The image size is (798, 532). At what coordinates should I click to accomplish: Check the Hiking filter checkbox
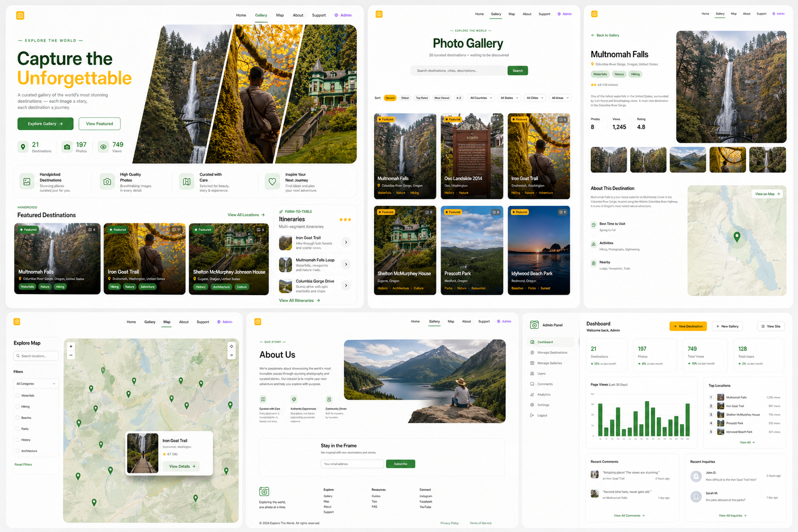[18, 407]
